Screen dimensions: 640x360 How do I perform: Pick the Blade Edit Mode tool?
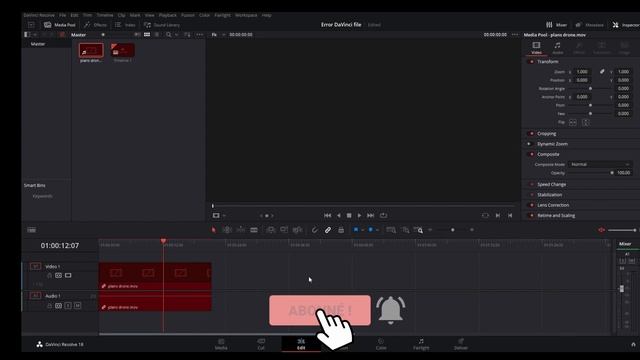(254, 230)
